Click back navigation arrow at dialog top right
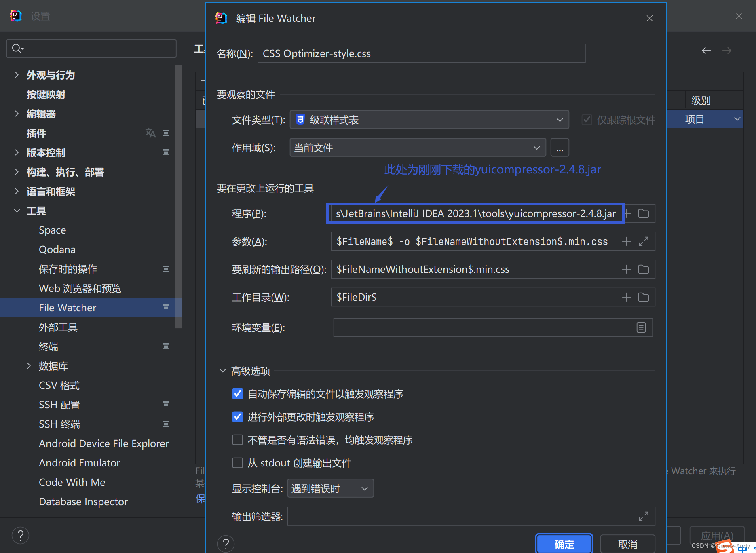Screen dimensions: 756x553 [x=706, y=50]
